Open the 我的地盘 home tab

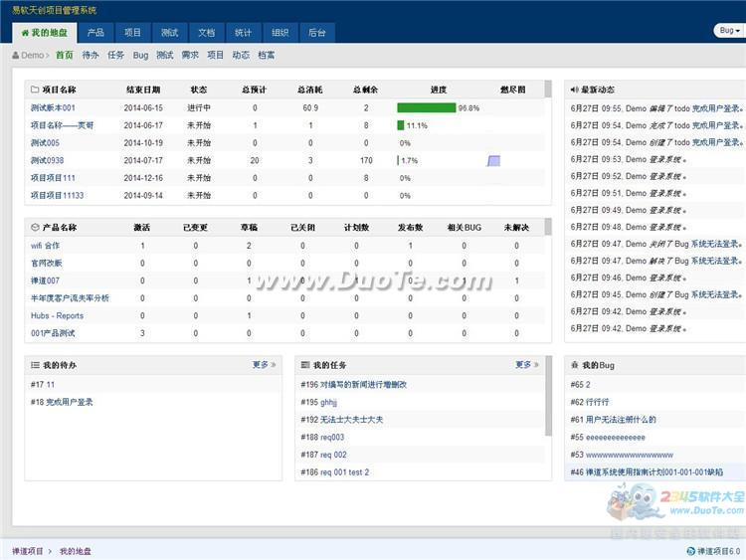pos(44,33)
